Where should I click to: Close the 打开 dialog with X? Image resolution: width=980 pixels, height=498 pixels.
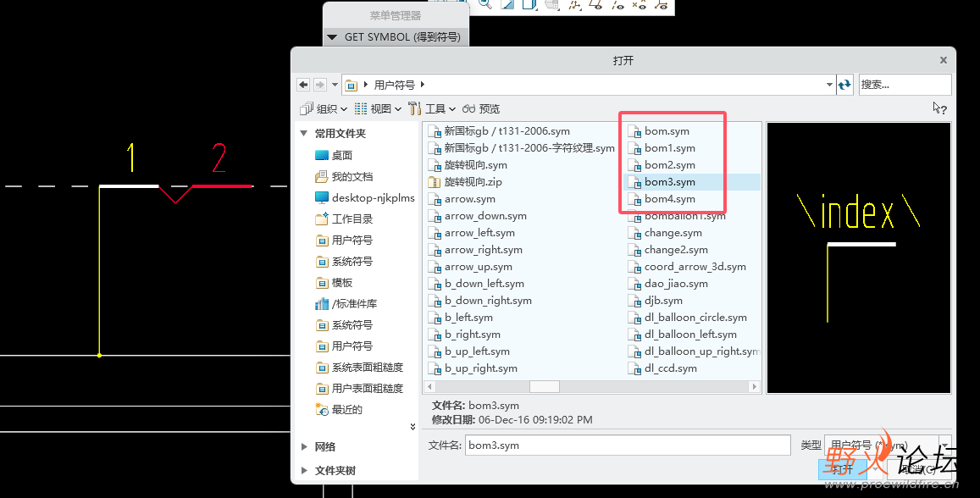(x=943, y=60)
